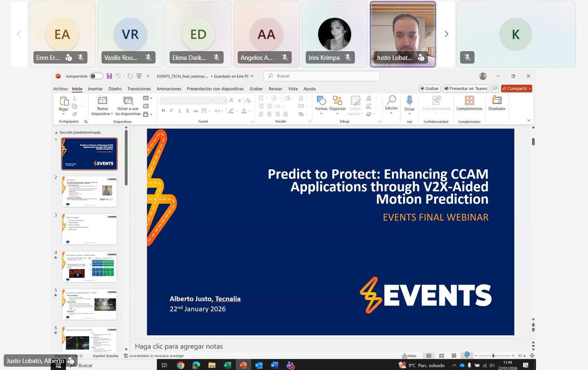Toggle underline formatting (S)
Viewport: 588px width, 370px height.
[x=179, y=111]
